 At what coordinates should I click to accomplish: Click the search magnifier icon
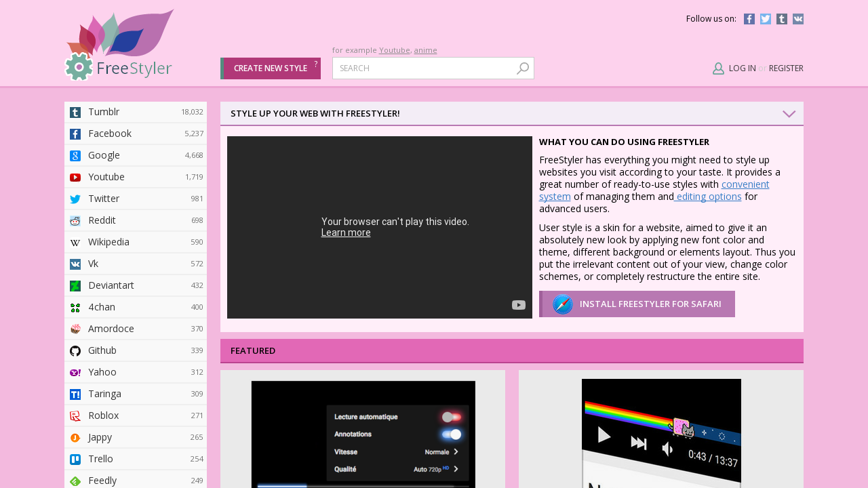click(523, 68)
